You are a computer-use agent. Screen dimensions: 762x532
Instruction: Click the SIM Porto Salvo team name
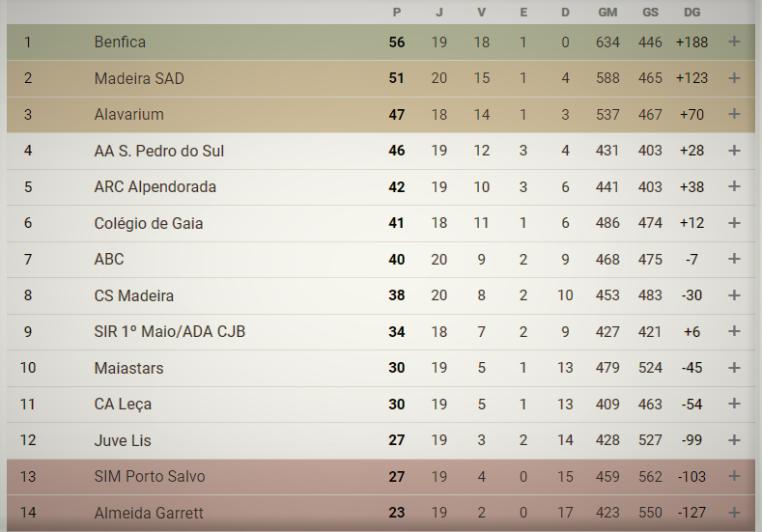tap(150, 476)
